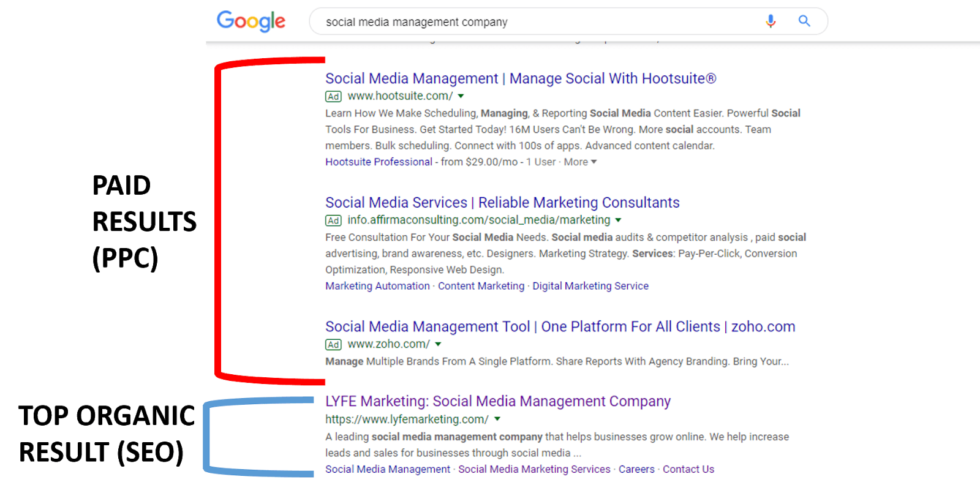Open the Hootsuite Social Media Management ad title
This screenshot has width=980, height=493.
[520, 78]
